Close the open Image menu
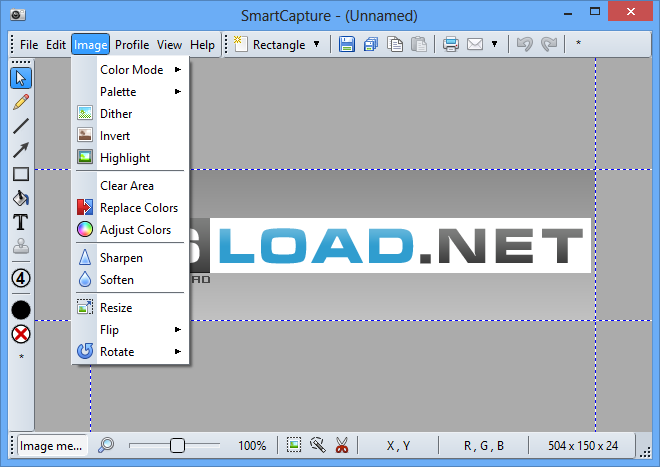This screenshot has width=660, height=467. coord(90,45)
